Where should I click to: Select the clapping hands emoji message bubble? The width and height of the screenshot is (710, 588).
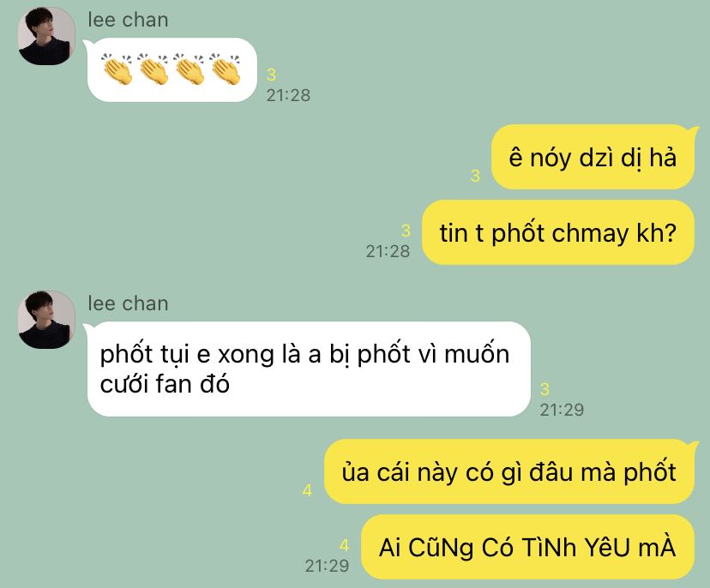171,69
